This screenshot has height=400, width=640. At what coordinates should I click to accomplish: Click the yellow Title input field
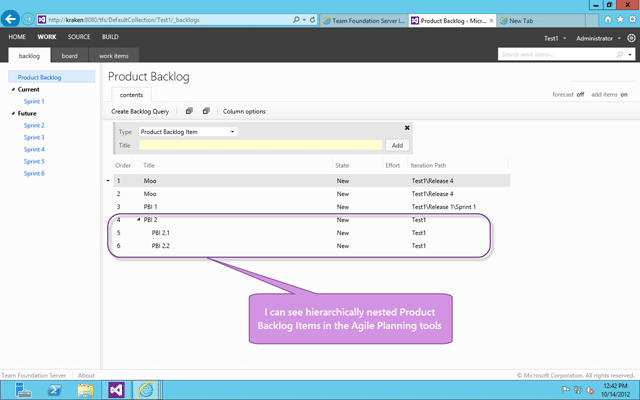(x=260, y=145)
